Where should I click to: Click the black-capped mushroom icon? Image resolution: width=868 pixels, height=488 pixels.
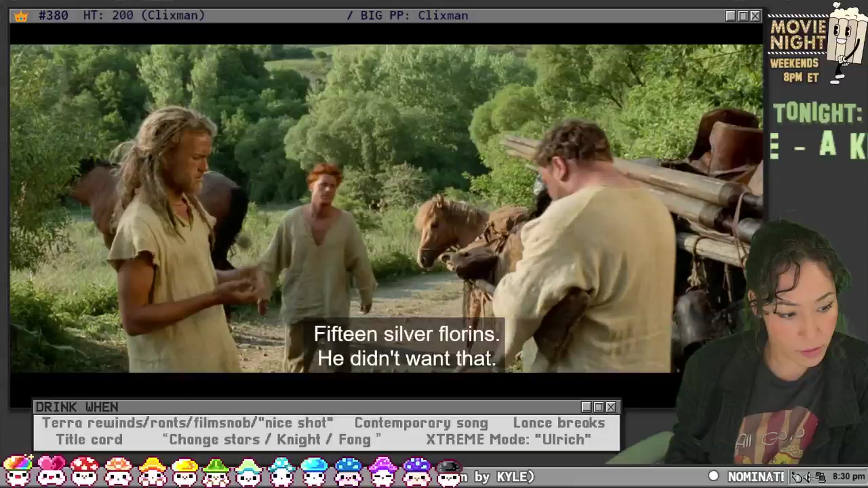449,472
